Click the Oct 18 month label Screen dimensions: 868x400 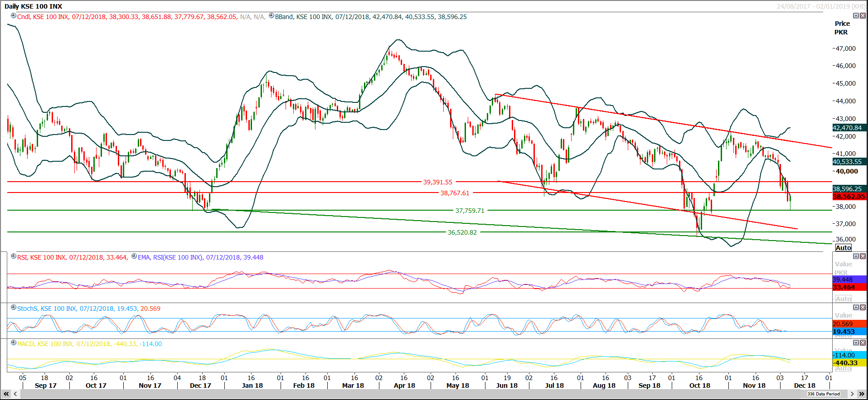700,386
